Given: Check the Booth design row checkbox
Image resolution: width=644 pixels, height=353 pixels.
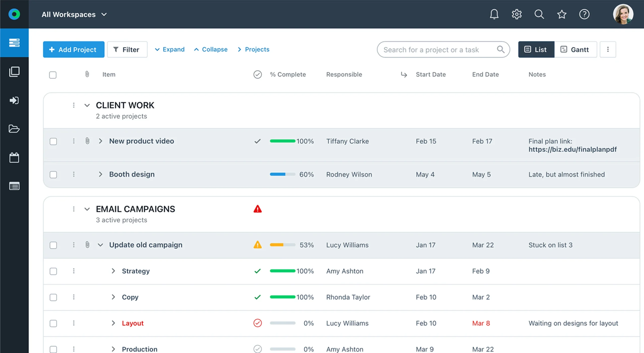Looking at the screenshot, I should (x=53, y=175).
